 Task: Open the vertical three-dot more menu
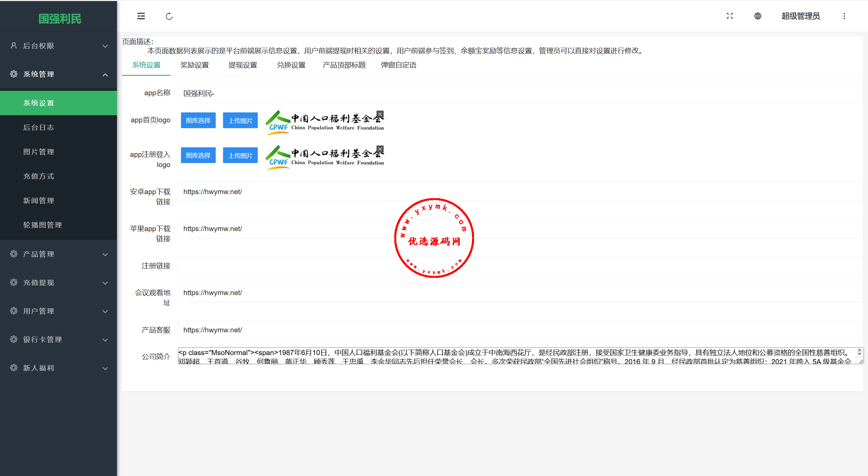[x=844, y=16]
